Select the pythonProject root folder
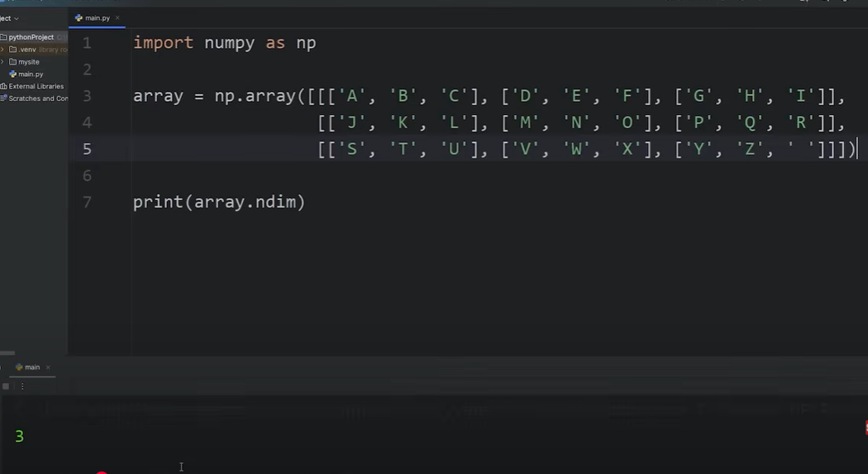This screenshot has height=474, width=868. pyautogui.click(x=31, y=37)
